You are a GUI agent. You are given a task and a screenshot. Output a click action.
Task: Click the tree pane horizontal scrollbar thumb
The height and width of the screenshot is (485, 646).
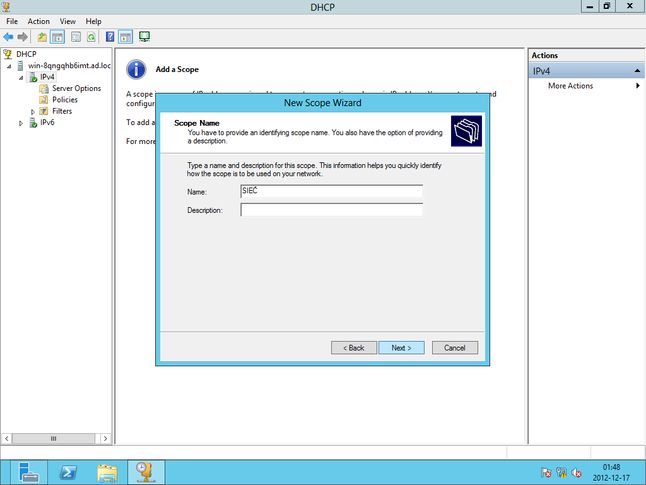pyautogui.click(x=53, y=438)
